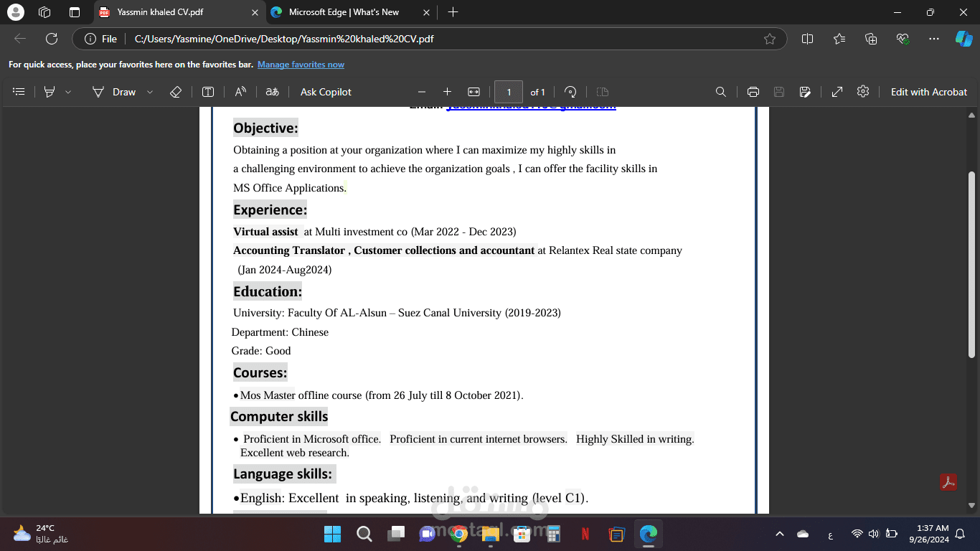This screenshot has height=551, width=980.
Task: Expand the highlight color dropdown arrow
Action: [x=68, y=92]
